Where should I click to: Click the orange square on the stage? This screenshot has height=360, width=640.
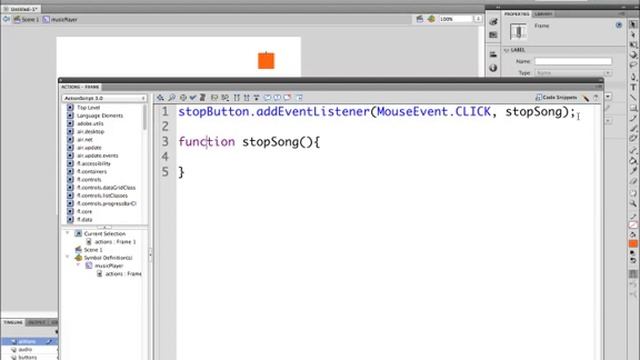(x=266, y=61)
